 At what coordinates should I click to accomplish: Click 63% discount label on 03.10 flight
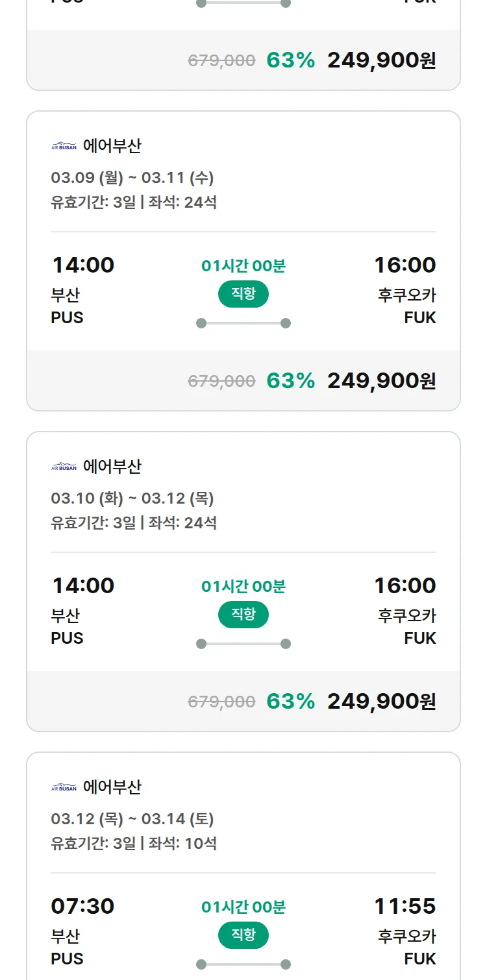(290, 702)
